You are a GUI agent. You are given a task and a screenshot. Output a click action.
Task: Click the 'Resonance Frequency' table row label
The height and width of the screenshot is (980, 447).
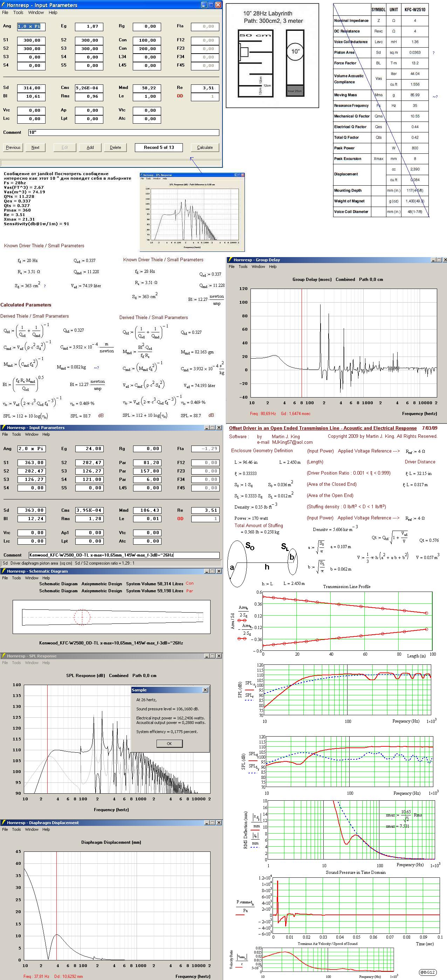click(351, 105)
